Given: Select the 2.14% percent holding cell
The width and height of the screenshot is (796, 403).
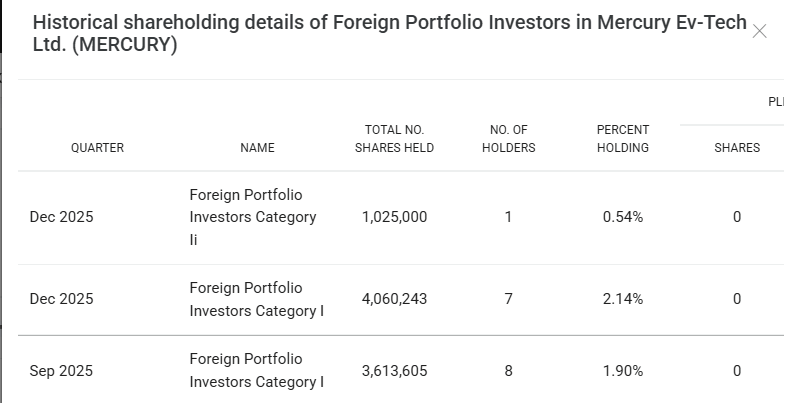Looking at the screenshot, I should [x=622, y=299].
